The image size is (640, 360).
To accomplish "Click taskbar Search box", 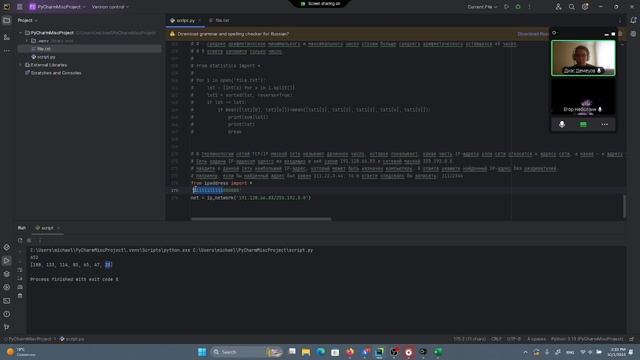I will point(247,352).
